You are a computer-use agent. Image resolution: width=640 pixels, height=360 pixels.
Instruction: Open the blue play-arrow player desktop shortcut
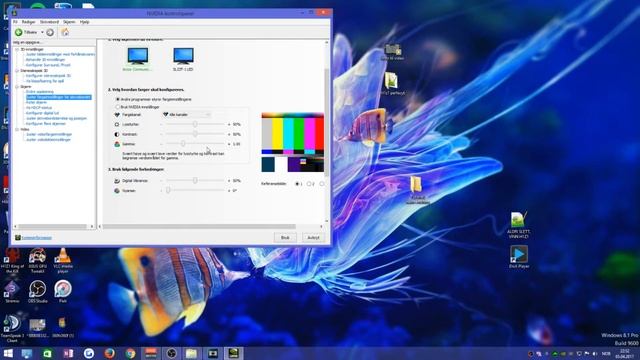tap(519, 257)
